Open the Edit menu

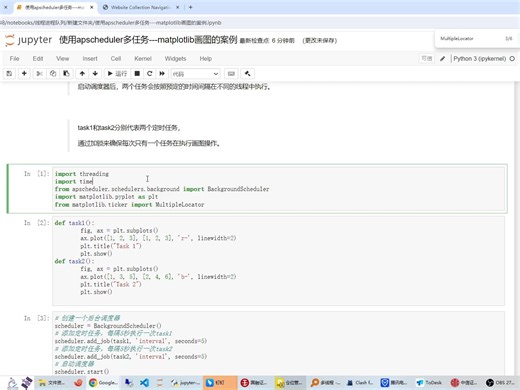38,59
